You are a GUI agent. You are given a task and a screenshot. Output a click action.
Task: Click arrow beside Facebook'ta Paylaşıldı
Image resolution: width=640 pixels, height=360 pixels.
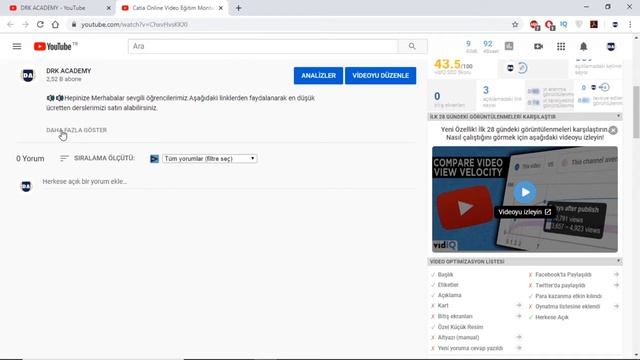(616, 274)
